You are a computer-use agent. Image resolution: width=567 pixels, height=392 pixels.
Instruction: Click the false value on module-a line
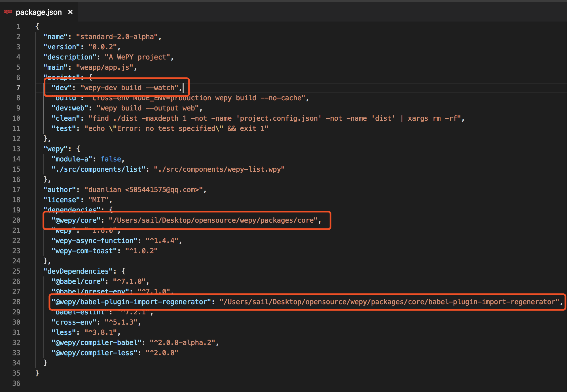[x=111, y=159]
